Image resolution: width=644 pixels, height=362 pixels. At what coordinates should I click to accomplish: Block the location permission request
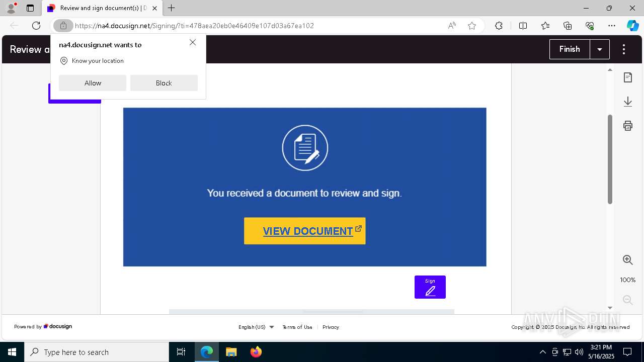[x=164, y=83]
